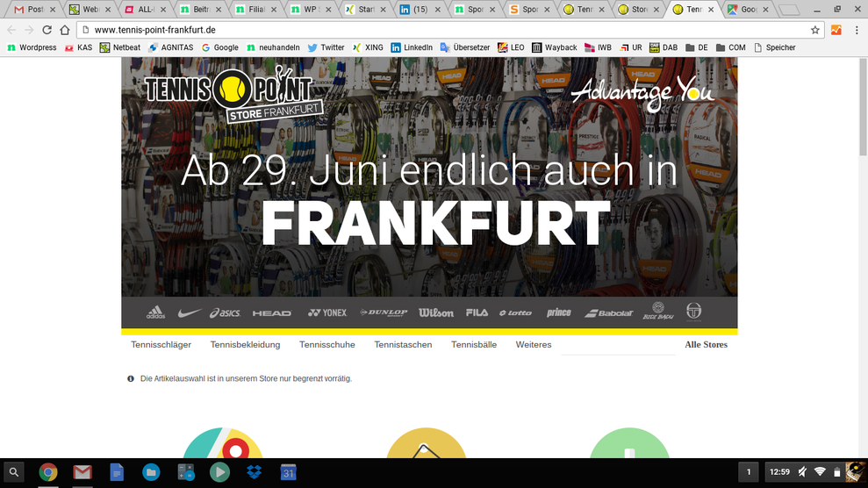The height and width of the screenshot is (488, 868).
Task: Open Dropbox from the shelf
Action: coord(255,472)
